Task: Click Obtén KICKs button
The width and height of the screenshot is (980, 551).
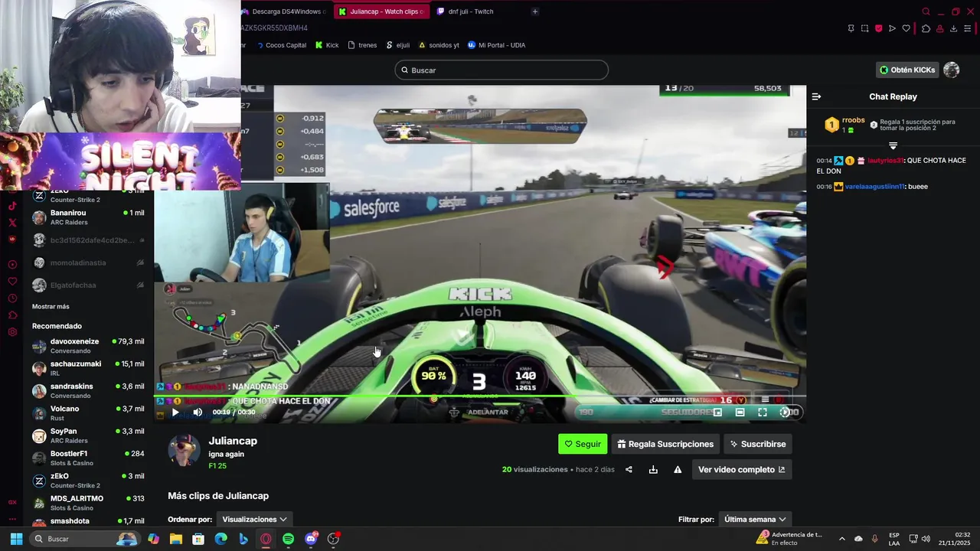Action: click(x=907, y=70)
